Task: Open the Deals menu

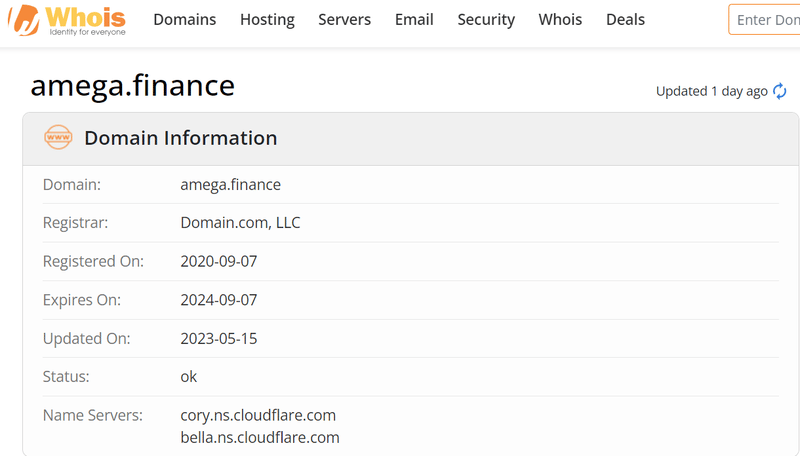Action: click(625, 19)
